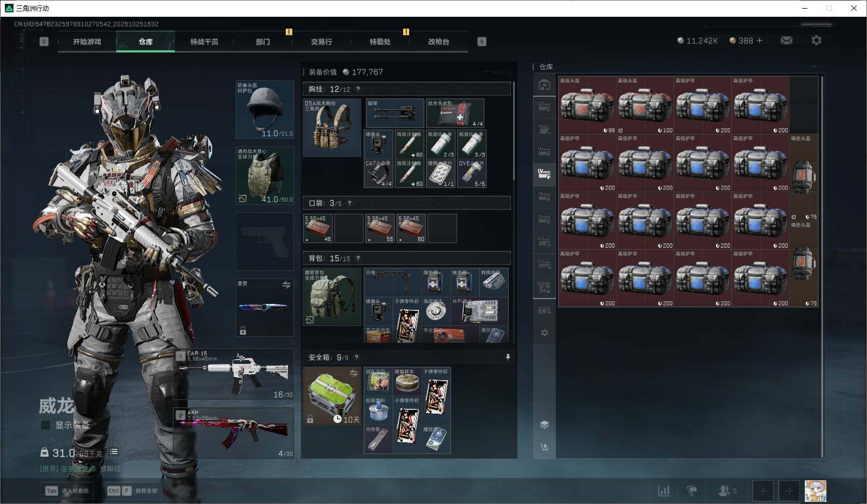Open the friends icon showing 5
Screen dimensions: 867x504
[727, 491]
